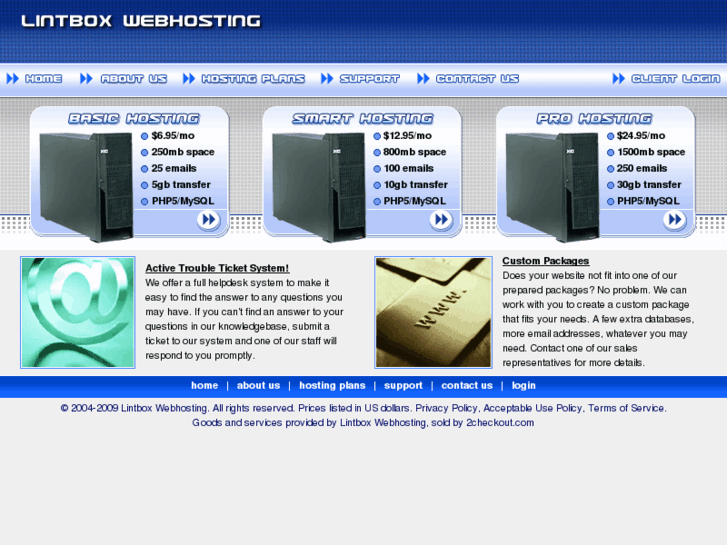Click the double-arrow icon beside About Us
This screenshot has height=545, width=727.
pyautogui.click(x=86, y=79)
